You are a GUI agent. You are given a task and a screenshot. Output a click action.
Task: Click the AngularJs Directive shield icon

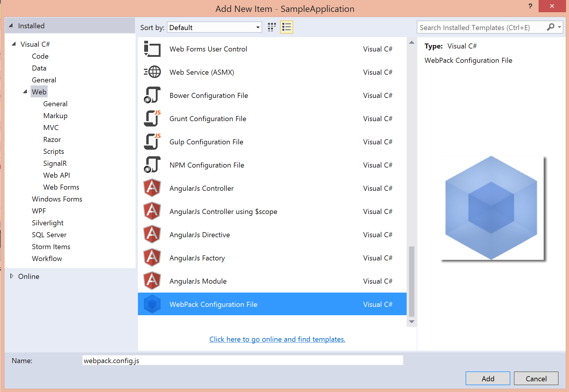pos(152,235)
